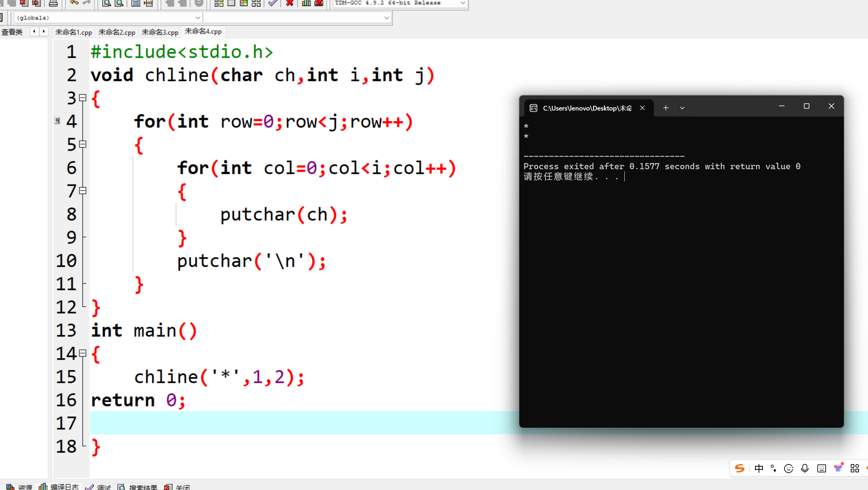Collapse the inner for-loop fold at line 7
Screen dimensions: 868x490
[x=83, y=190]
